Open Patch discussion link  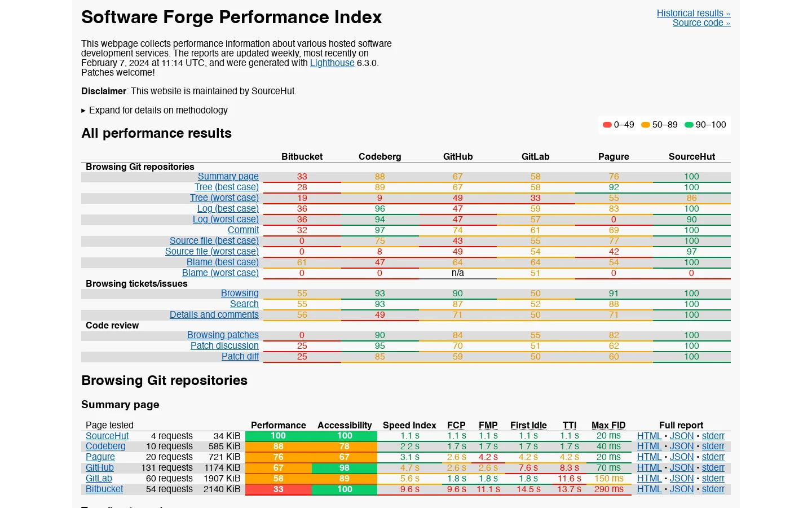tap(224, 345)
